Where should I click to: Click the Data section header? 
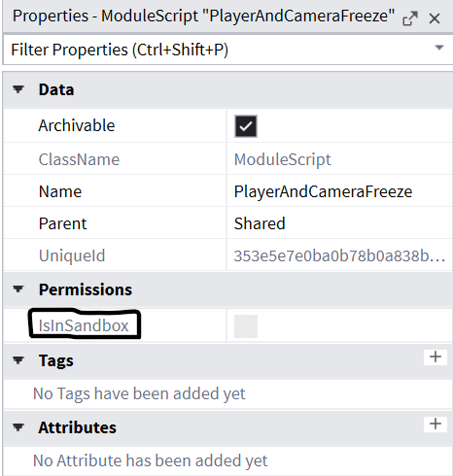pos(228,89)
